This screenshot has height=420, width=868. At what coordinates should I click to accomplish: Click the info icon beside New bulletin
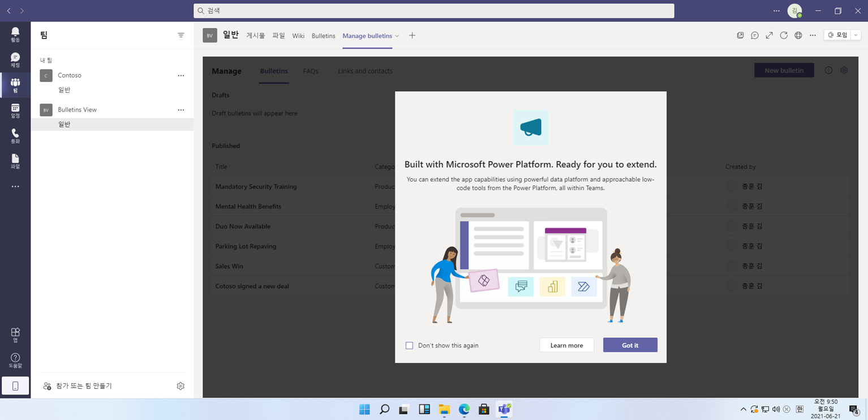(828, 71)
